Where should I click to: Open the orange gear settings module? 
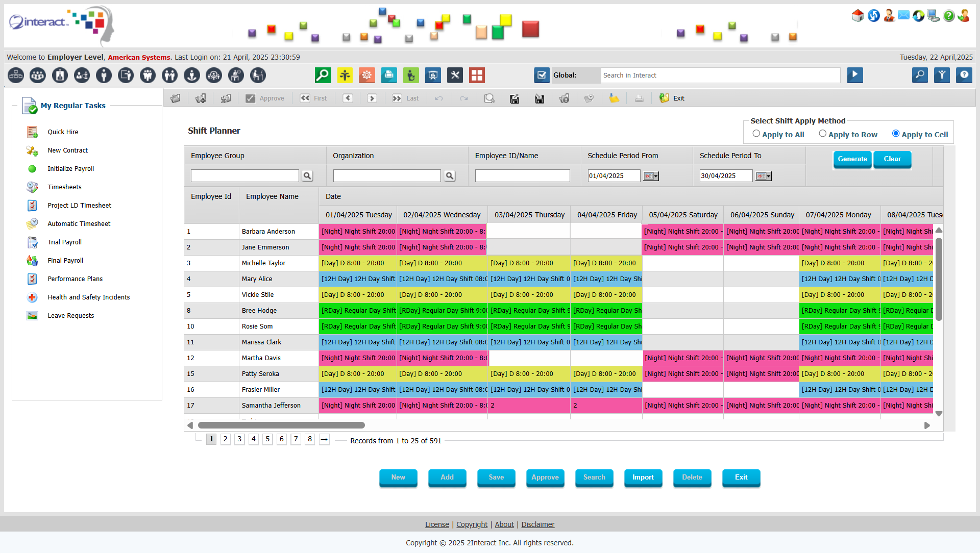click(x=366, y=75)
